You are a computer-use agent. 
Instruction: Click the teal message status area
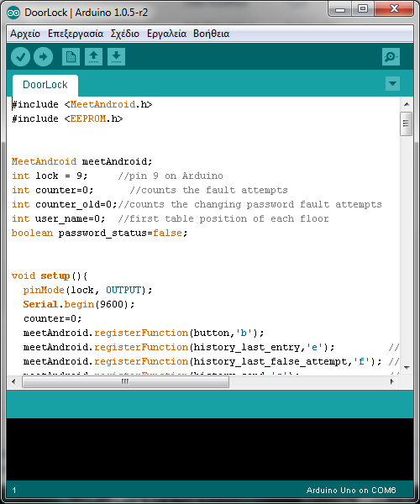tap(210, 404)
